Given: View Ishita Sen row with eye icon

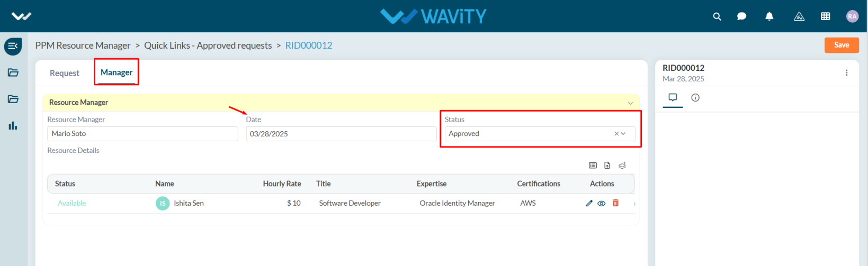Looking at the screenshot, I should tap(602, 203).
